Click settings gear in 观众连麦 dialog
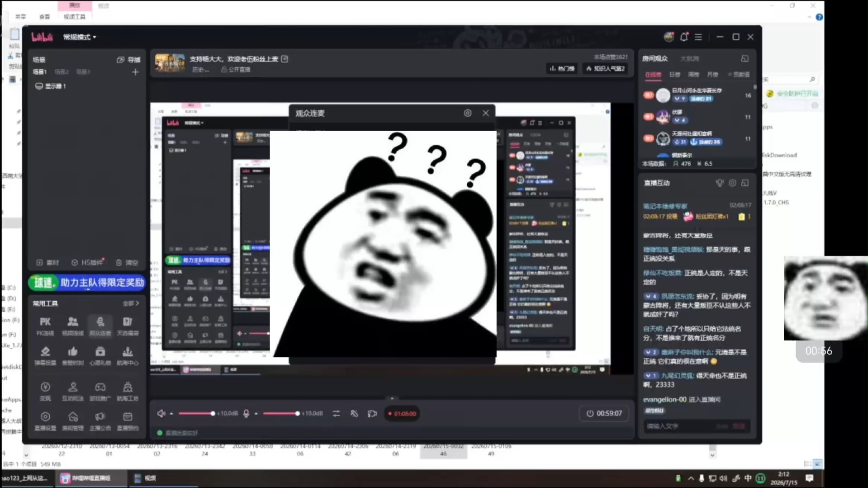Viewport: 868px width, 488px height. [x=468, y=113]
